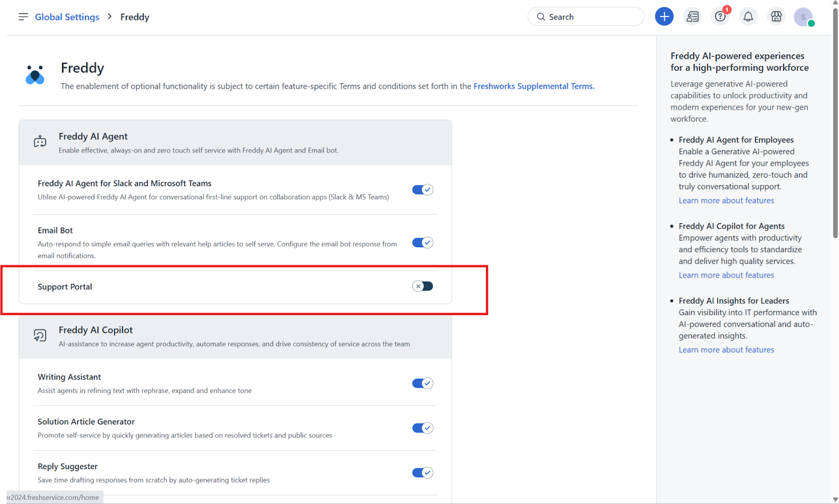Open the user profile avatar

click(803, 17)
